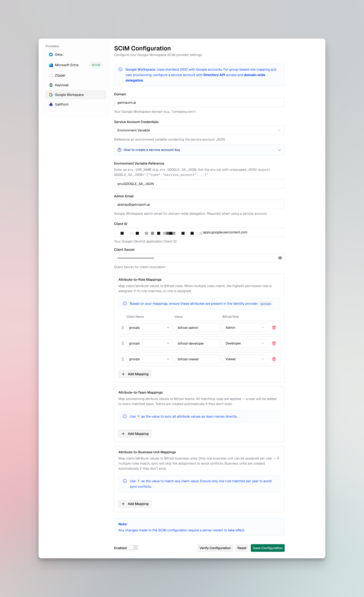Edit the bifrost-developer value field
The width and height of the screenshot is (364, 597).
(x=197, y=343)
